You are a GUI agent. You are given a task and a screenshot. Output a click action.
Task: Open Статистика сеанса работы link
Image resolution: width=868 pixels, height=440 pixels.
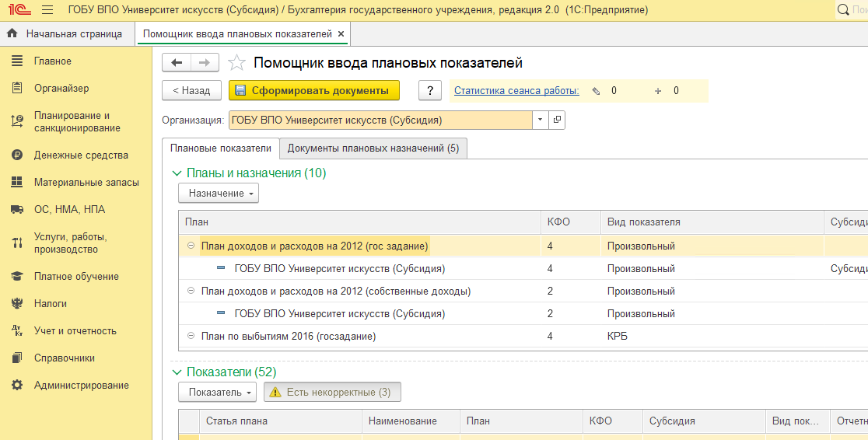click(x=516, y=91)
